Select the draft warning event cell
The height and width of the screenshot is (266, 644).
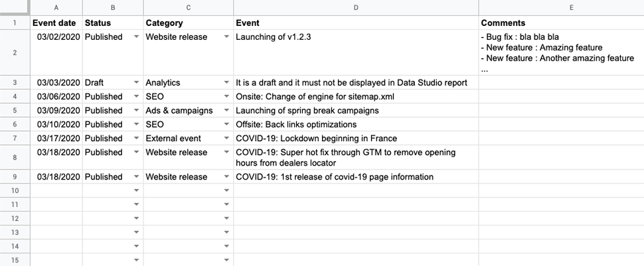coord(356,82)
